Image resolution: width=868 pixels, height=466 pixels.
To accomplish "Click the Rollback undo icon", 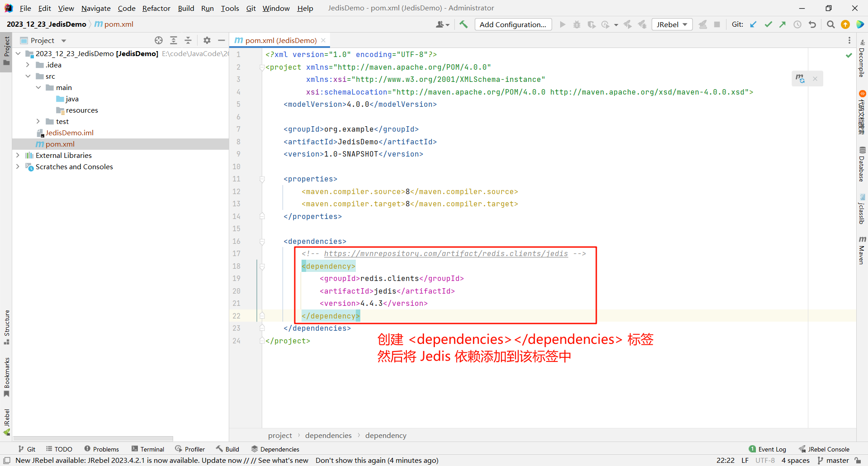I will 812,24.
